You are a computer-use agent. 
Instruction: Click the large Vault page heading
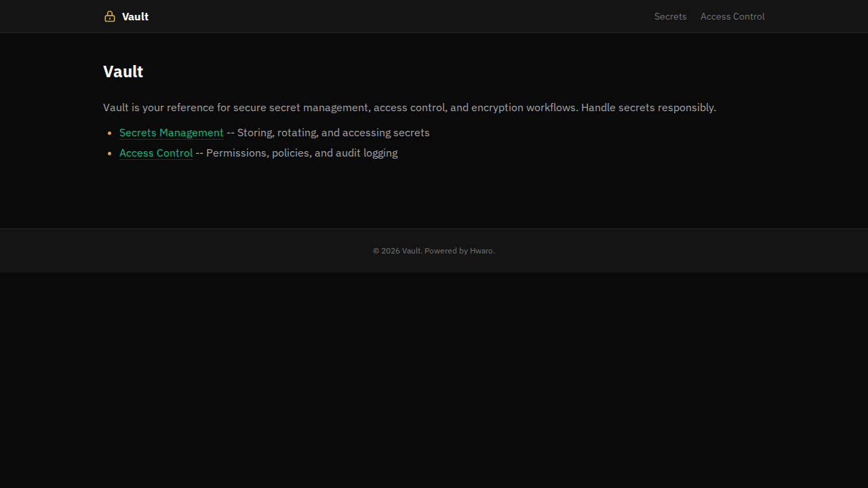(123, 72)
